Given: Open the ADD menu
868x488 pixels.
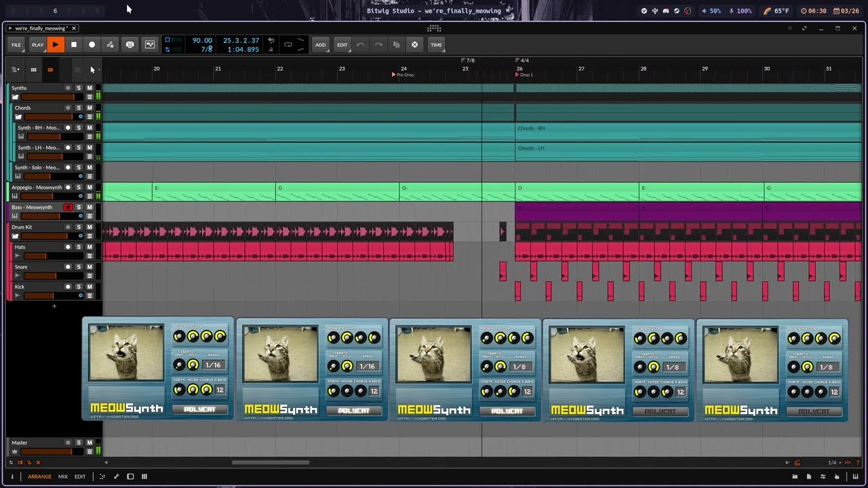Looking at the screenshot, I should tap(320, 45).
